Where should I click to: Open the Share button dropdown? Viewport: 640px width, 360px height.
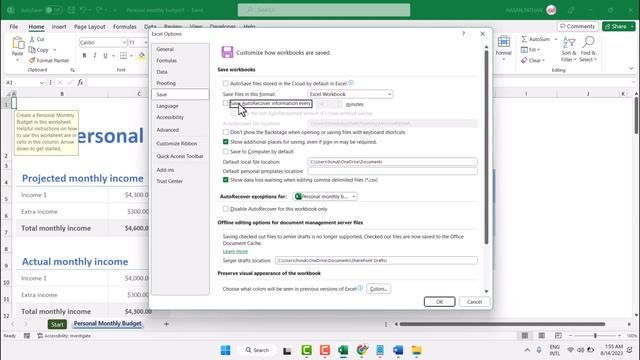pyautogui.click(x=632, y=27)
